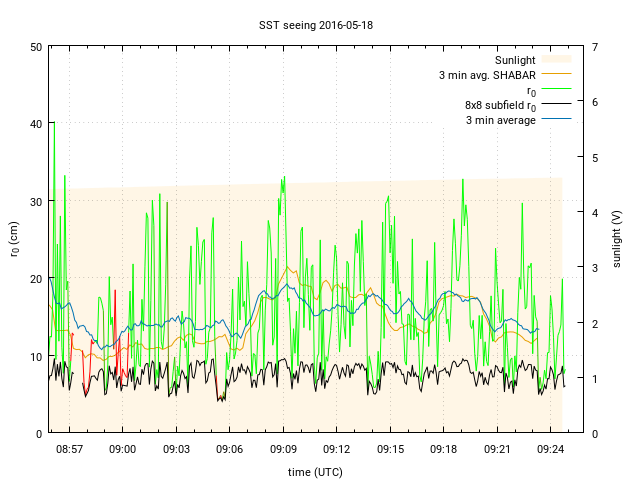Select the 'Sunlight' legend label
This screenshot has width=640, height=480.
tap(515, 60)
